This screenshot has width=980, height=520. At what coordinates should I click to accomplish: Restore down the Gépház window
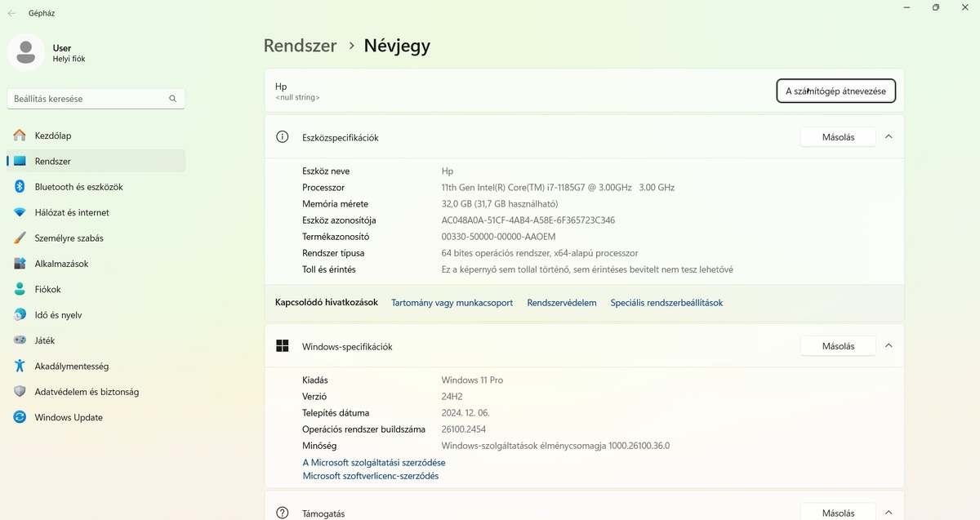coord(936,7)
